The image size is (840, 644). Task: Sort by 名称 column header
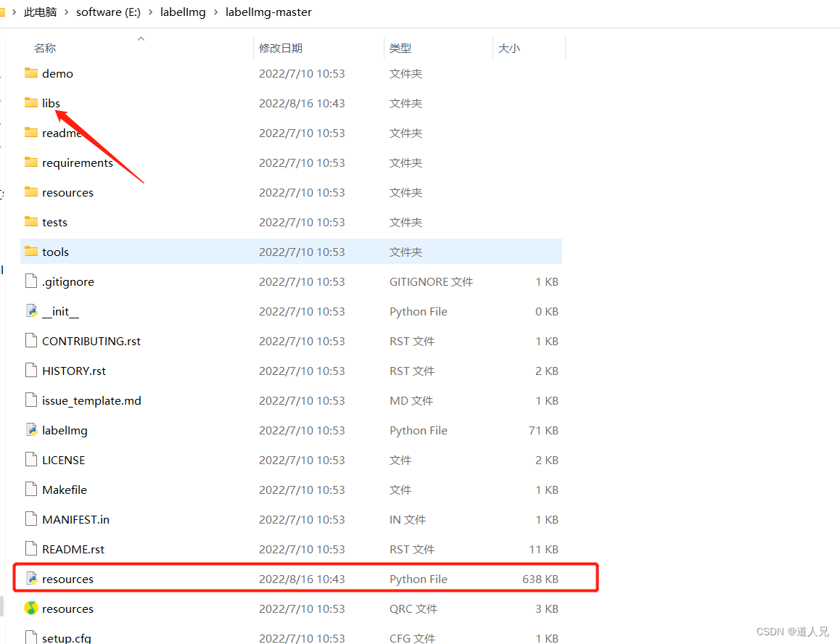click(45, 48)
